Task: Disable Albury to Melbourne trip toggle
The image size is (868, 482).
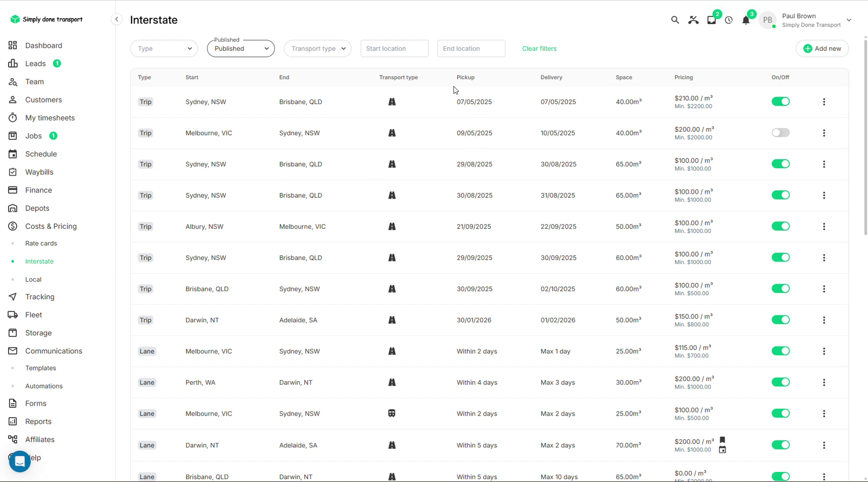Action: [x=781, y=226]
